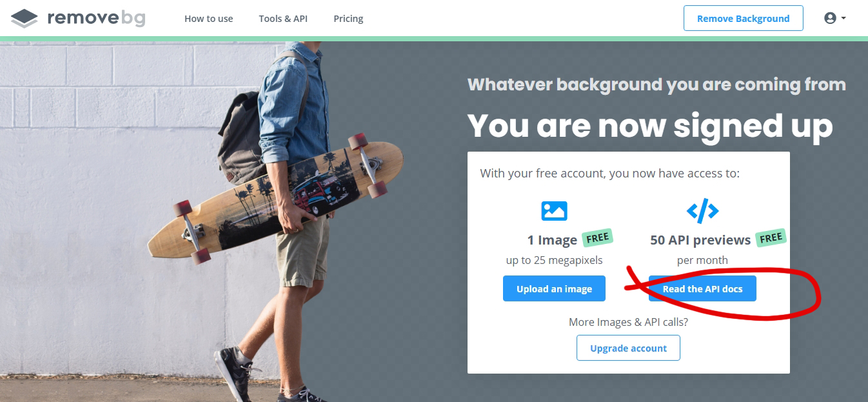Click the remove.bg stacked layers logo icon
Viewport: 868px width, 402px height.
pyautogui.click(x=25, y=19)
